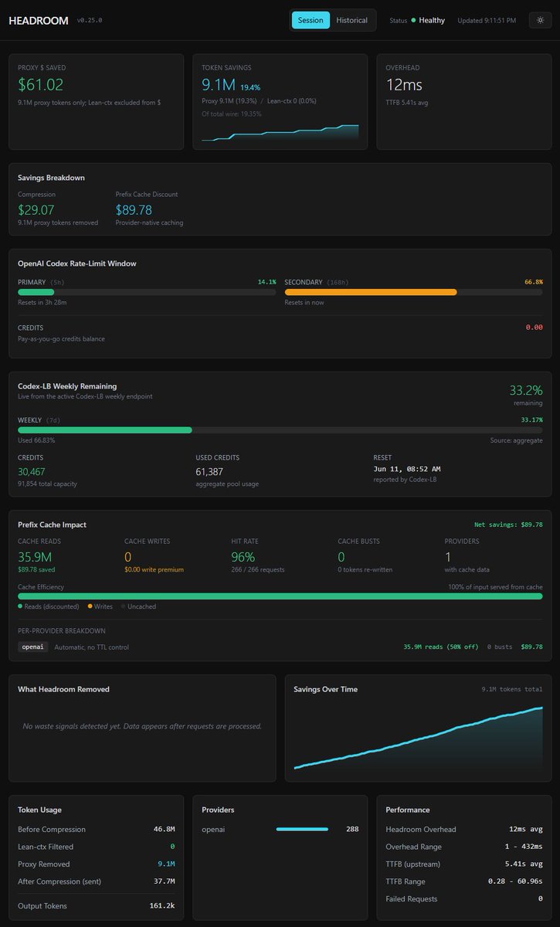Image resolution: width=560 pixels, height=927 pixels.
Task: Click the 12ms overhead value
Action: pos(404,85)
